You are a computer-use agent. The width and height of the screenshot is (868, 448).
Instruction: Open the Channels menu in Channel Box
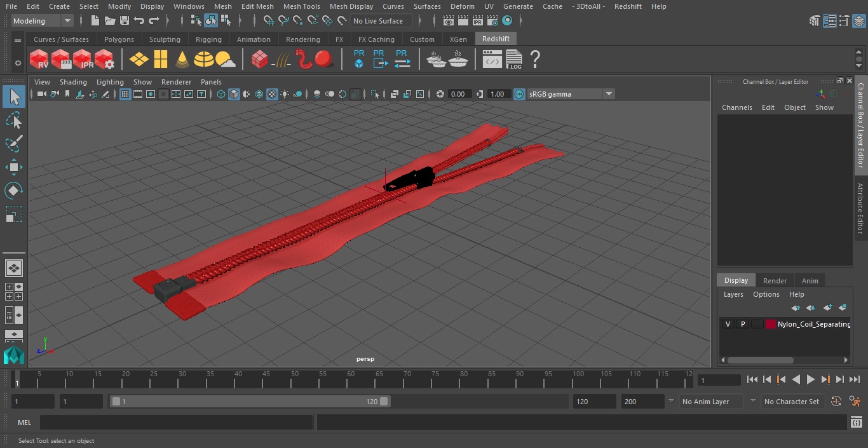736,107
